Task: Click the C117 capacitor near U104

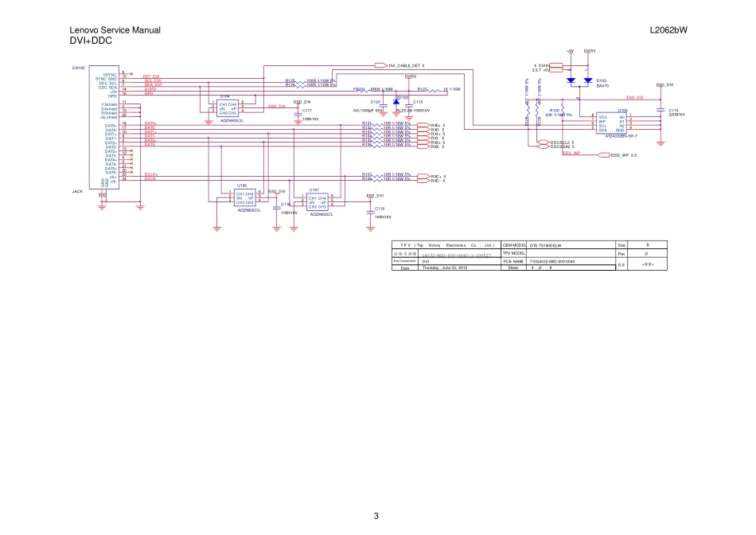Action: coord(296,111)
